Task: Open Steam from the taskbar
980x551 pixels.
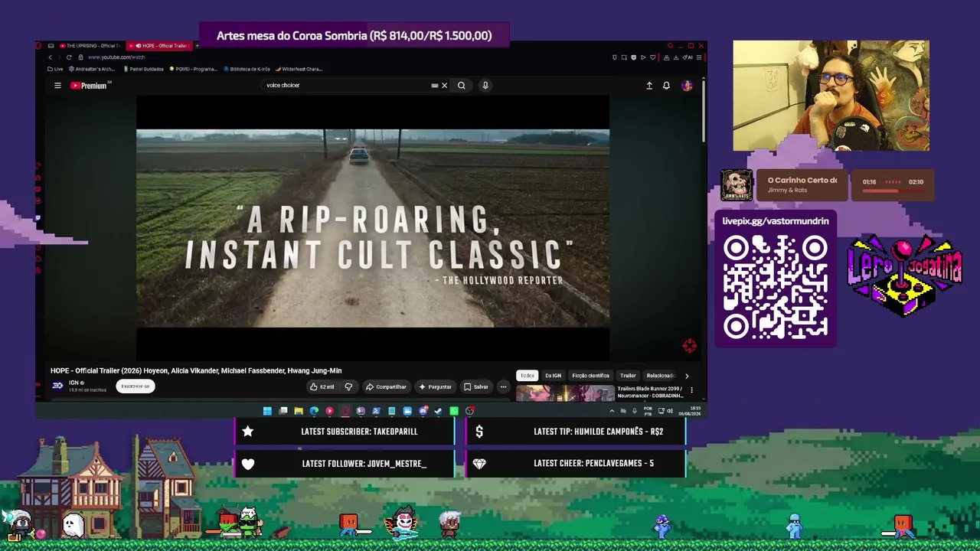Action: click(x=438, y=411)
